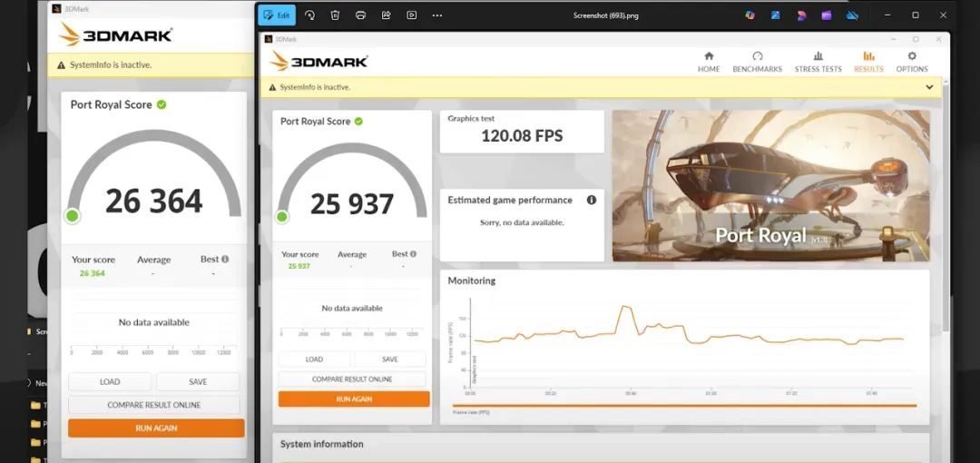Screen dimensions: 980x463
Task: Click the Port Royal benchmark thumbnail
Action: (x=770, y=186)
